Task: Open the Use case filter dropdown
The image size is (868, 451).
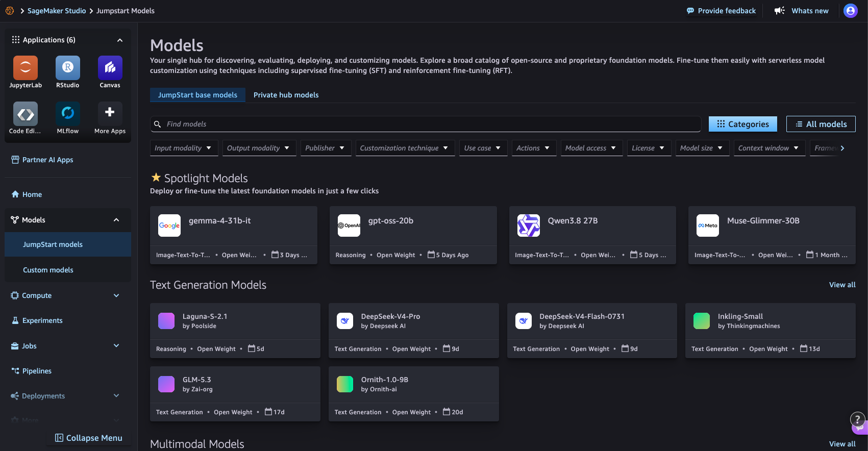Action: [x=484, y=148]
